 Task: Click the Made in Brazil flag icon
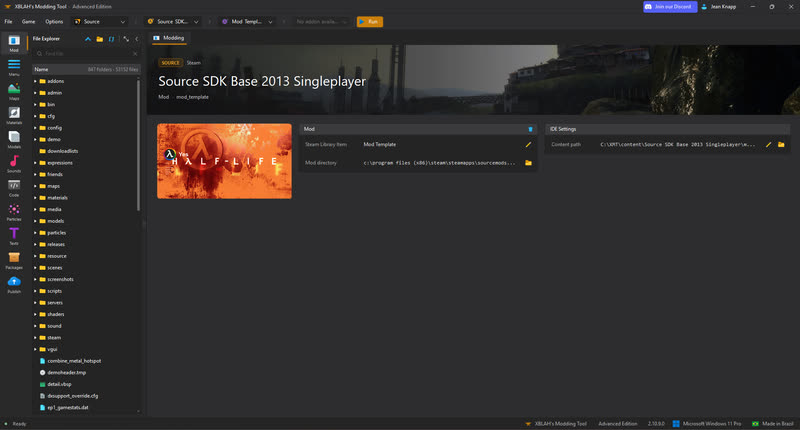[755, 423]
